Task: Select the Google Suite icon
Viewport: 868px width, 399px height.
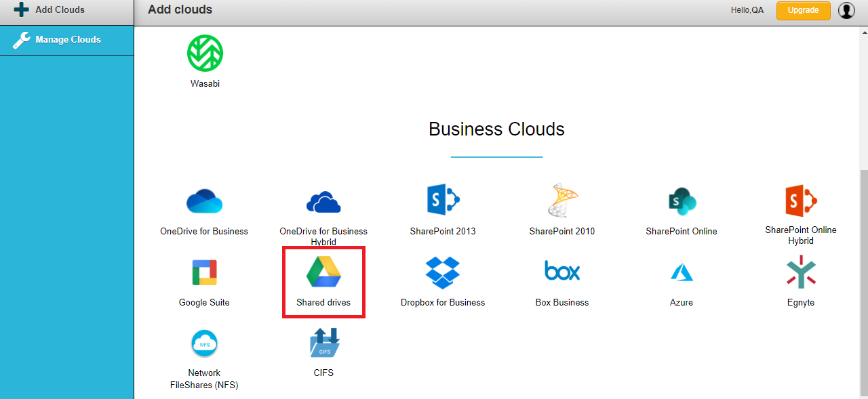Action: 204,272
